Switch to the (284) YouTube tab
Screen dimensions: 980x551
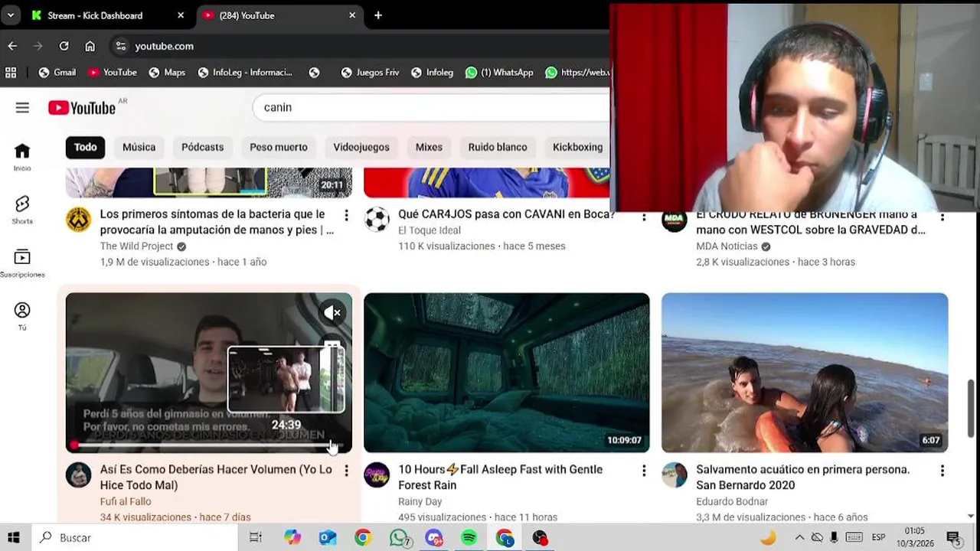(x=279, y=15)
